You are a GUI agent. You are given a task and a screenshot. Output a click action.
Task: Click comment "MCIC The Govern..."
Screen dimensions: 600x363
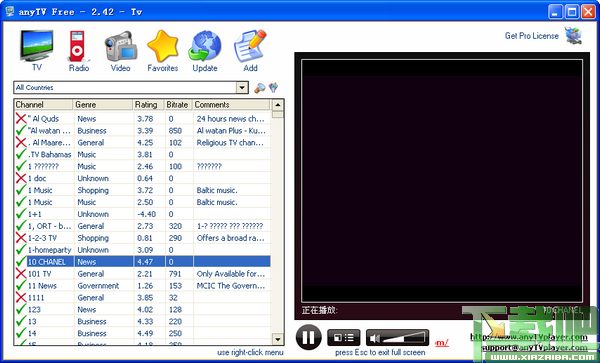[231, 285]
